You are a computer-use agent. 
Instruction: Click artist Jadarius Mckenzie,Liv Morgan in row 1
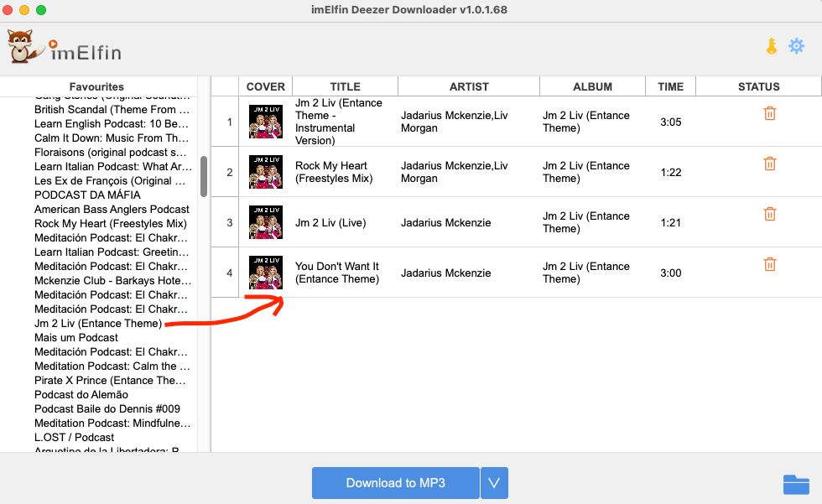point(455,122)
